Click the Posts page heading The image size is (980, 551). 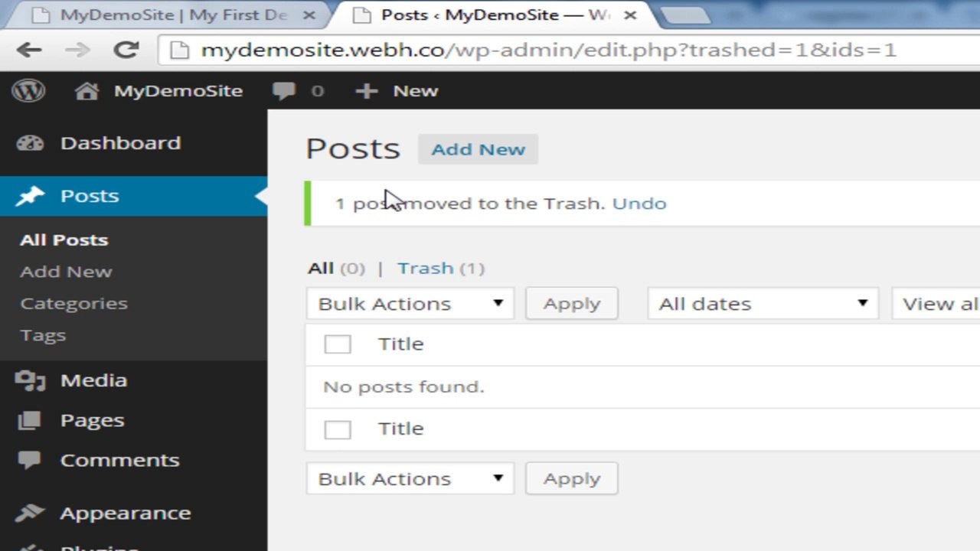[x=353, y=148]
